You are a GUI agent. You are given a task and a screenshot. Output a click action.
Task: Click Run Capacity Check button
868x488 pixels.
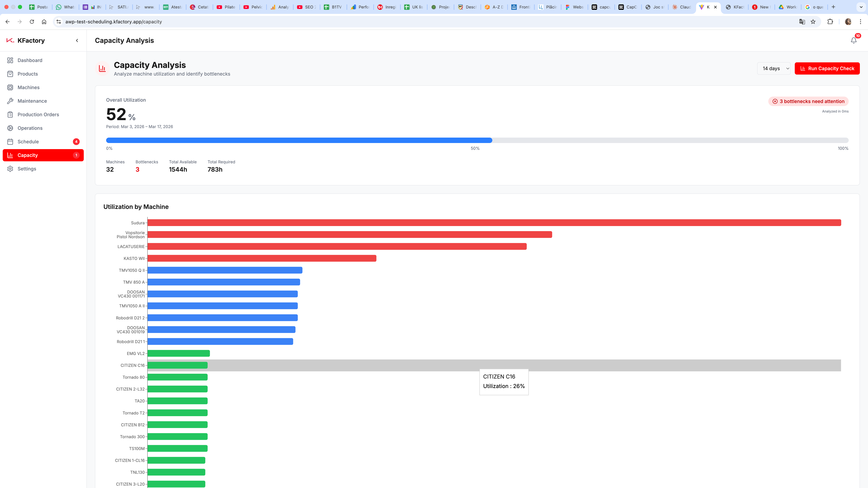(827, 68)
